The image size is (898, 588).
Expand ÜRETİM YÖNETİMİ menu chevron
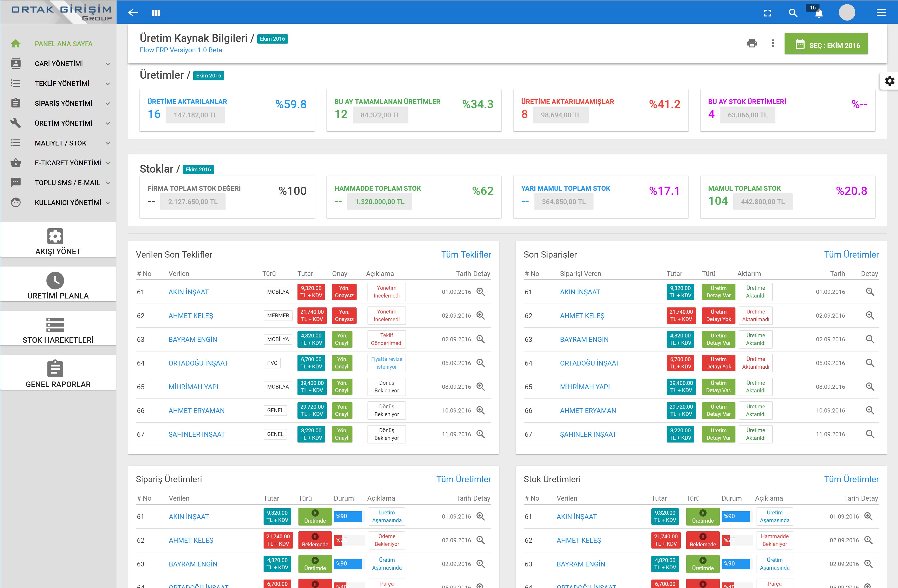[108, 123]
